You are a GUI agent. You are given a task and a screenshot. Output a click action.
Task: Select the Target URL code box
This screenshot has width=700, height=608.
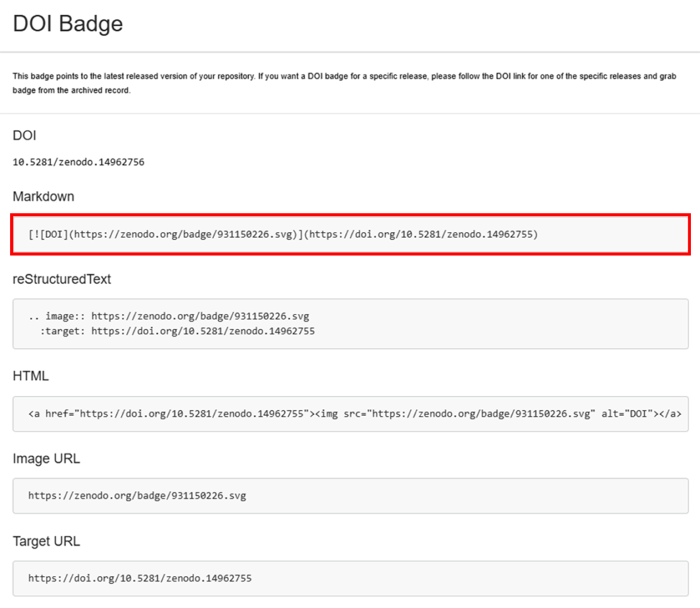pyautogui.click(x=351, y=579)
